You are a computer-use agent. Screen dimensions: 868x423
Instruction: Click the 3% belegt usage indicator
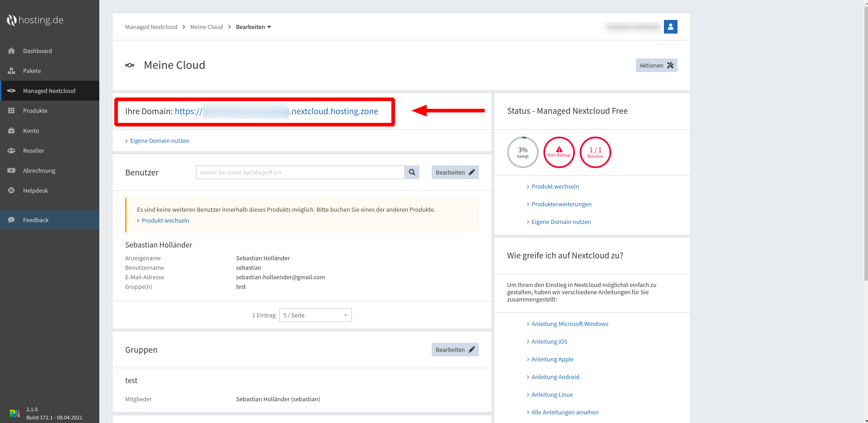pyautogui.click(x=522, y=152)
